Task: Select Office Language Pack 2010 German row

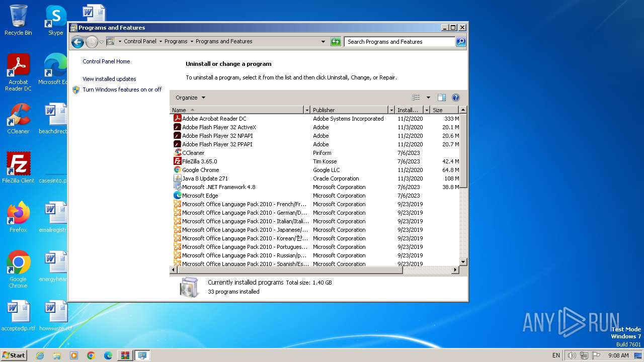Action: (315, 213)
